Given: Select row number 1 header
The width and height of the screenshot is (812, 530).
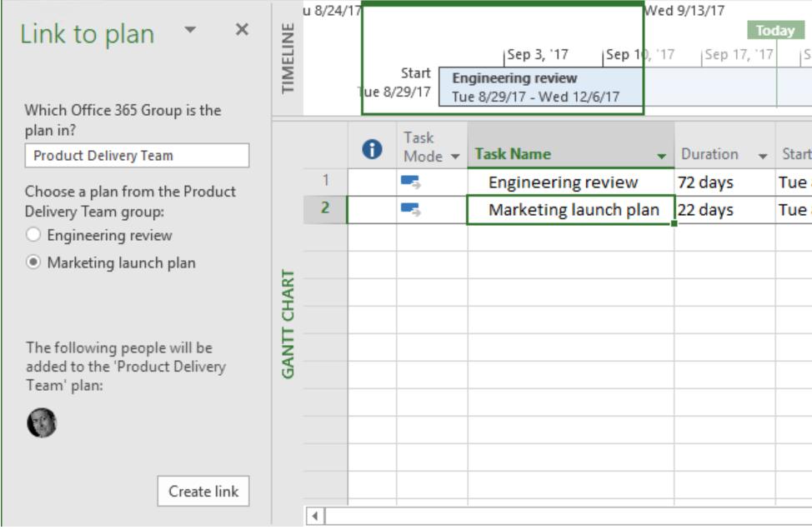Looking at the screenshot, I should tap(325, 180).
